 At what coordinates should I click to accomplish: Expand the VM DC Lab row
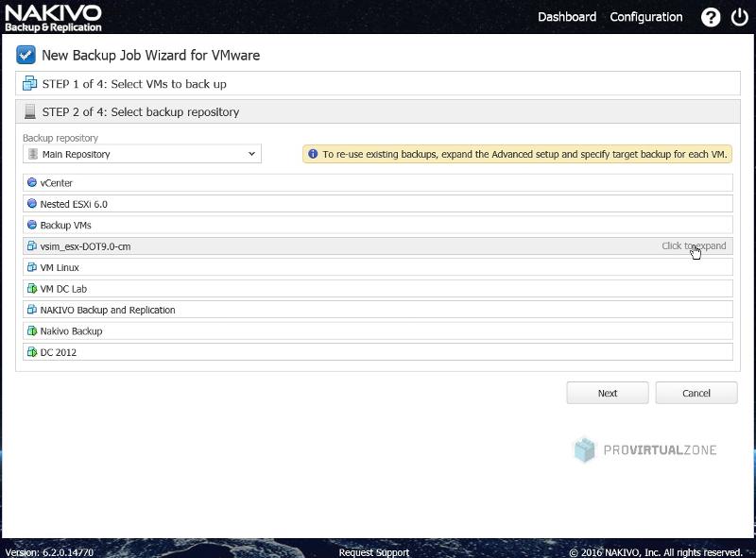click(x=377, y=289)
